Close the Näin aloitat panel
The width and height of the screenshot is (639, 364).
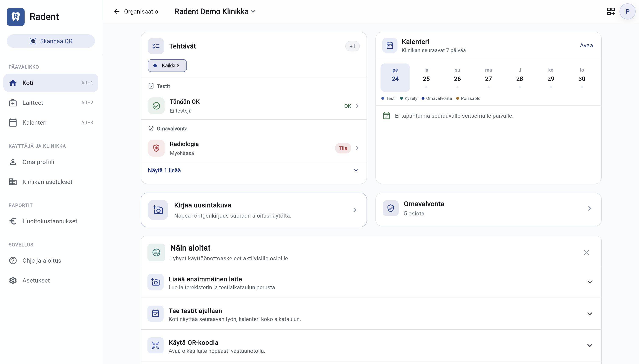(x=586, y=252)
